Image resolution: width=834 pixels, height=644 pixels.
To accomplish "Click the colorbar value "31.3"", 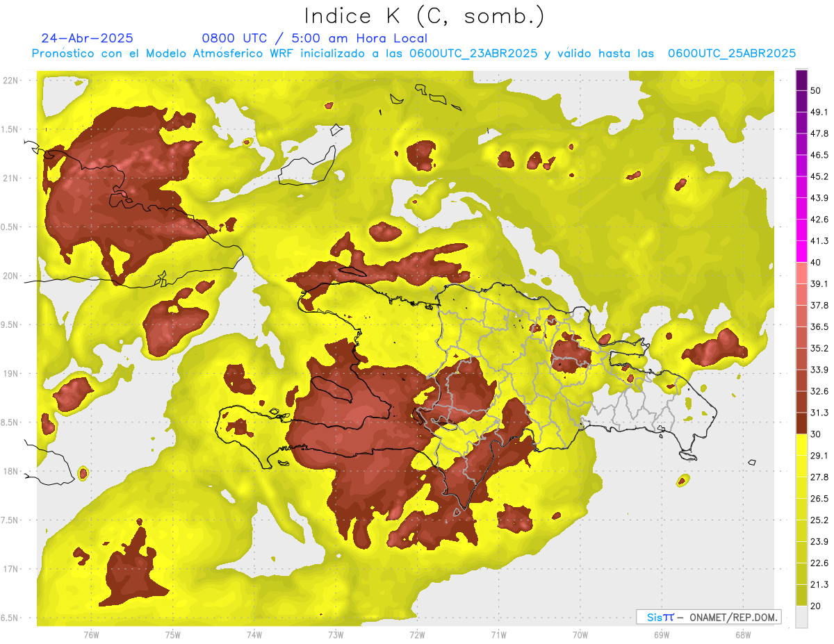I will pos(819,413).
